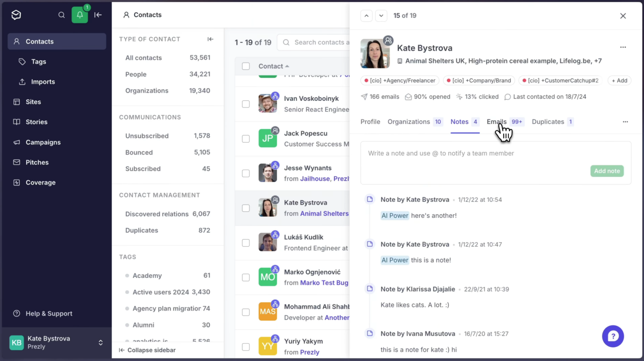The image size is (644, 361).
Task: Toggle the select-all contacts checkbox
Action: [246, 66]
